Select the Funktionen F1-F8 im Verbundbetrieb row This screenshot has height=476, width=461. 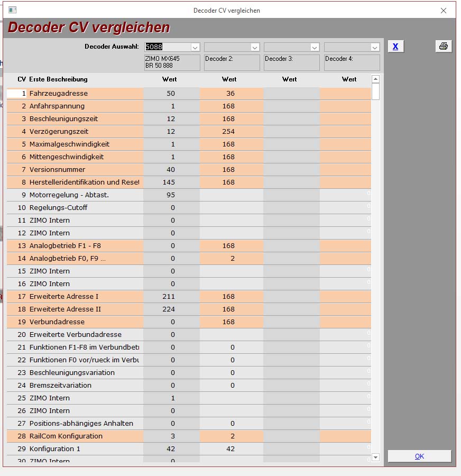tap(189, 347)
